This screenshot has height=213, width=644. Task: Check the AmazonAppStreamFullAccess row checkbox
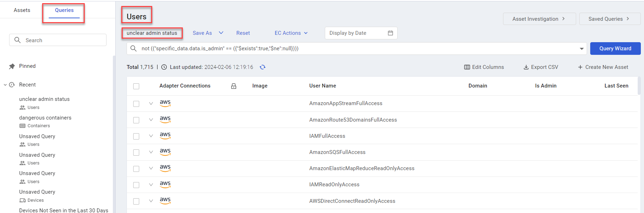(136, 104)
